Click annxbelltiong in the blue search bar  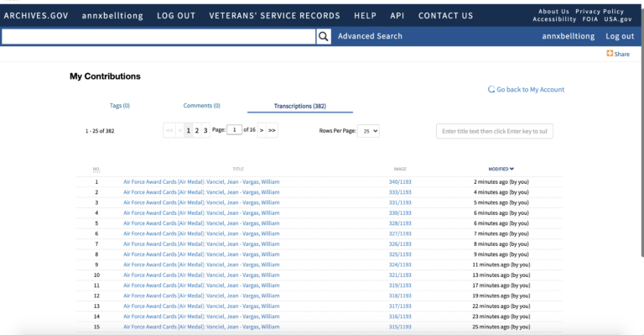[568, 36]
